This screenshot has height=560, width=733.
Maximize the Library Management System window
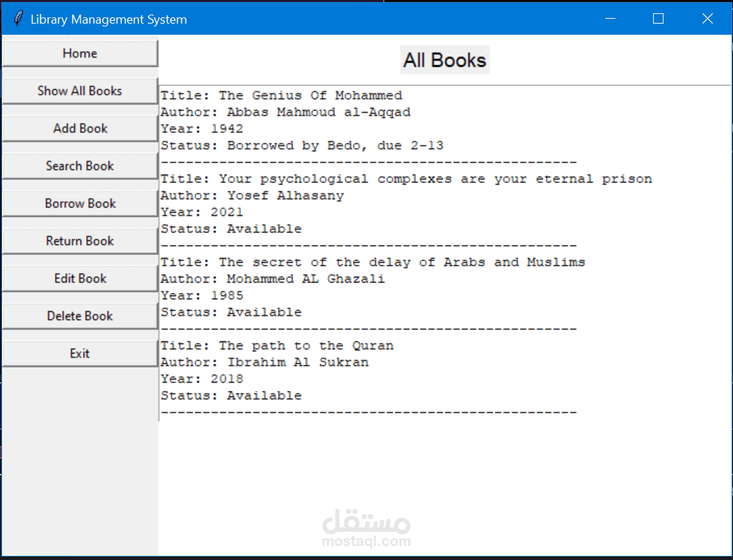(x=658, y=19)
